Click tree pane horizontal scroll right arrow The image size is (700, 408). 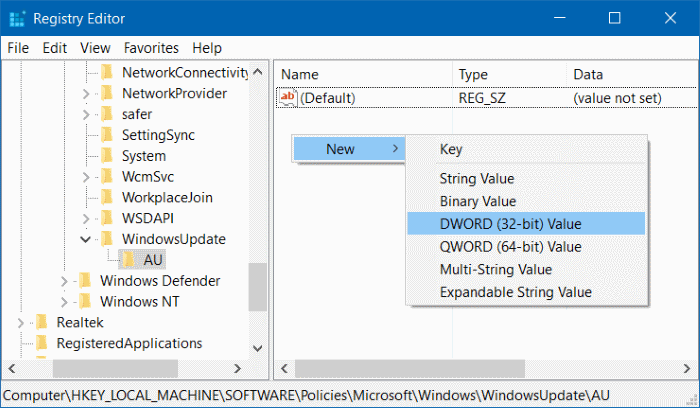(x=238, y=369)
